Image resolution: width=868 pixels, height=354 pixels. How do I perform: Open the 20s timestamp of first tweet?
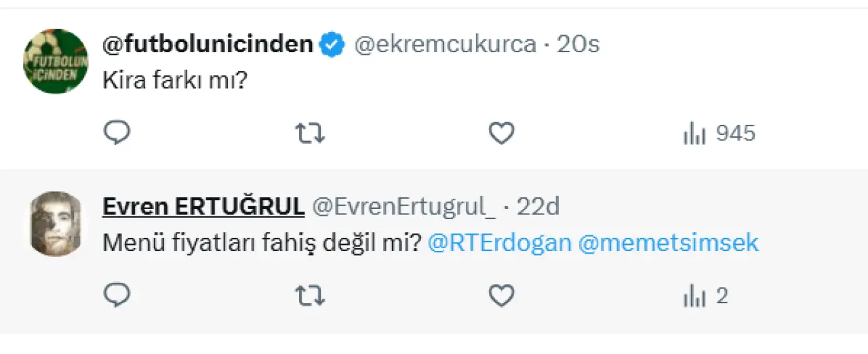point(578,45)
